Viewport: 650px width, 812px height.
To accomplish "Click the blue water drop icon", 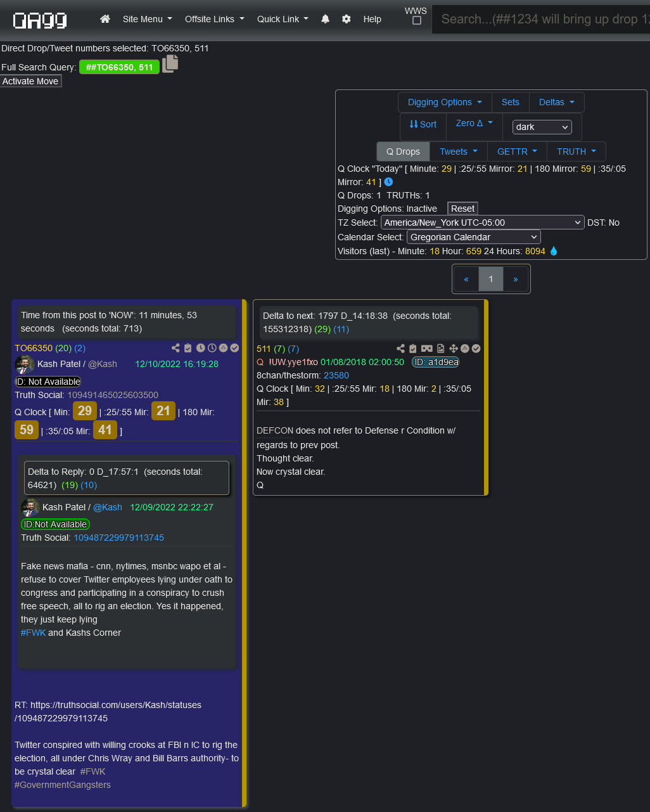I will pyautogui.click(x=554, y=251).
